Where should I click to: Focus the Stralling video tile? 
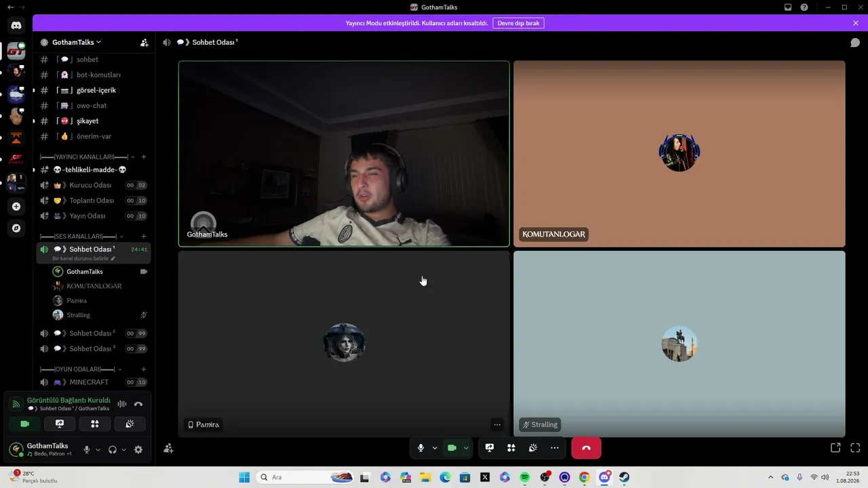click(679, 344)
